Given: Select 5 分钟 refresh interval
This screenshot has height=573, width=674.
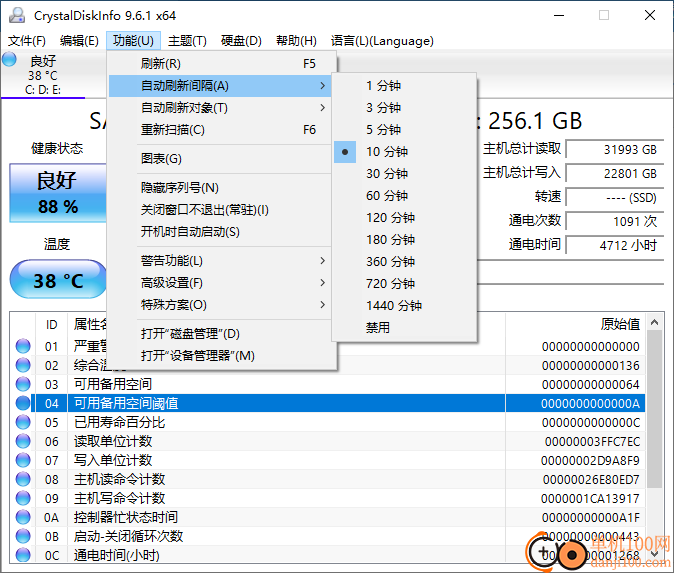Looking at the screenshot, I should pos(404,129).
